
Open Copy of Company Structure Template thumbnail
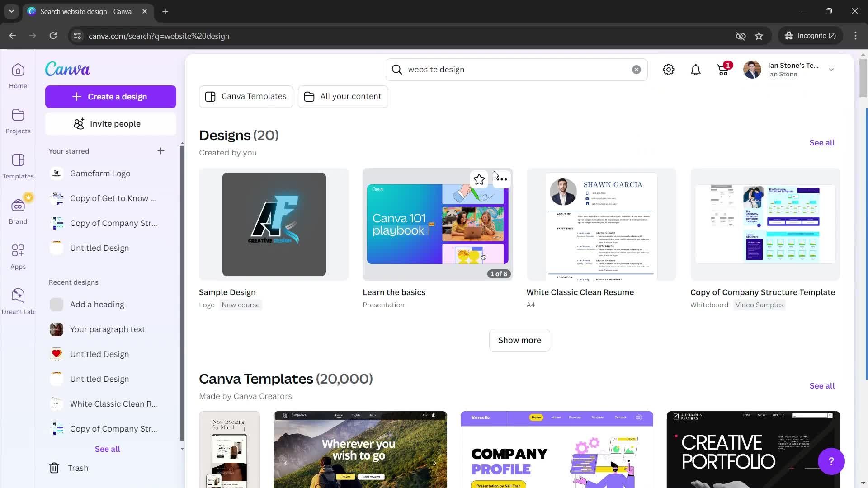(765, 224)
